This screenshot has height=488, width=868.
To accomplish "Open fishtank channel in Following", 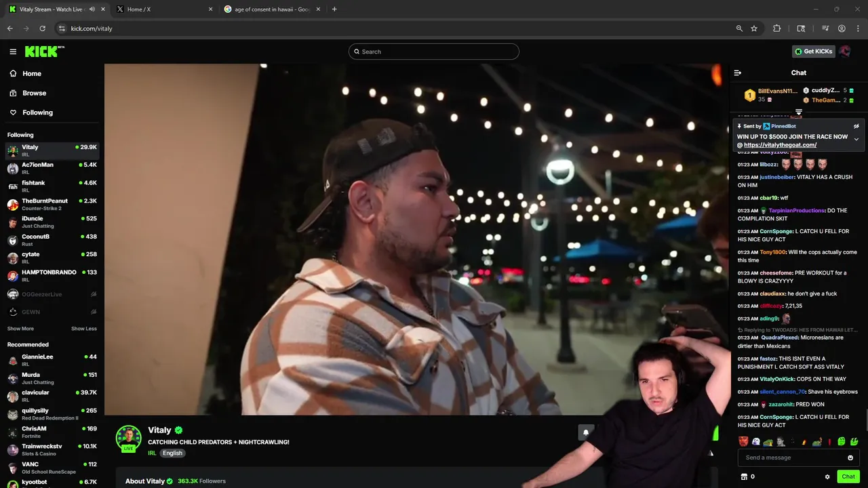I will coord(53,186).
